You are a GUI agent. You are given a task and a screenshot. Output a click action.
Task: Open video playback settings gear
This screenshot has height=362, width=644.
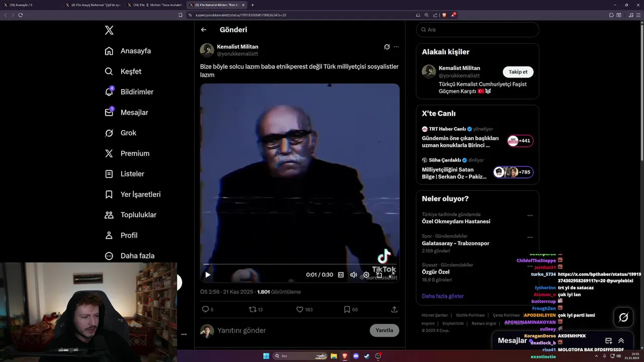pos(366,275)
